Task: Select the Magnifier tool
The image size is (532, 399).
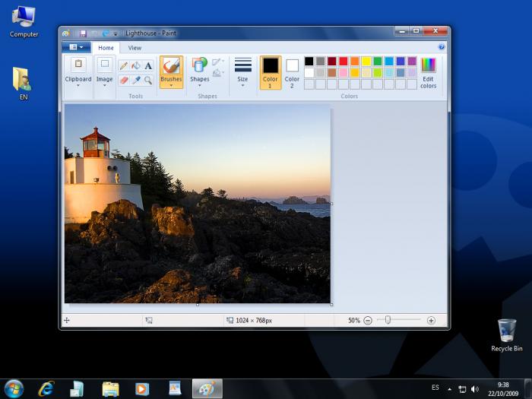Action: point(148,80)
